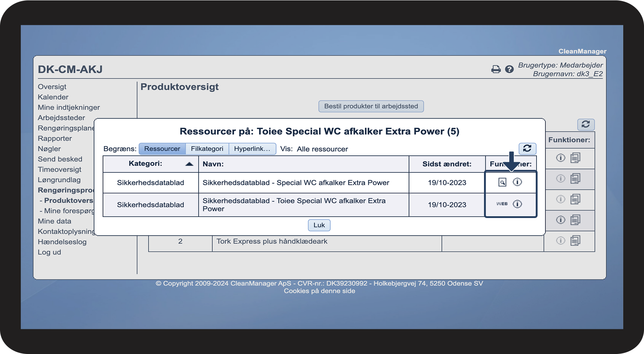Close the dialog with Luk button
The width and height of the screenshot is (644, 354).
coord(319,225)
